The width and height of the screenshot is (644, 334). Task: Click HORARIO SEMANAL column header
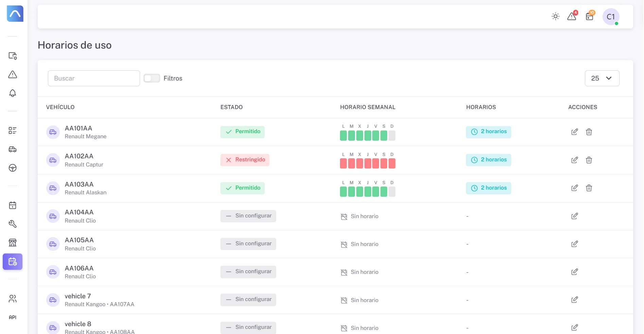(x=368, y=107)
